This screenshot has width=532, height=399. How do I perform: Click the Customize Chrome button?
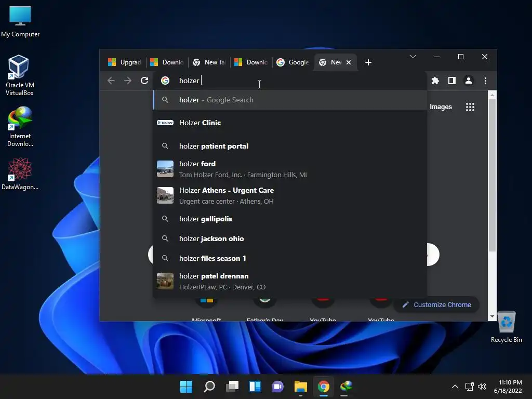coord(436,304)
